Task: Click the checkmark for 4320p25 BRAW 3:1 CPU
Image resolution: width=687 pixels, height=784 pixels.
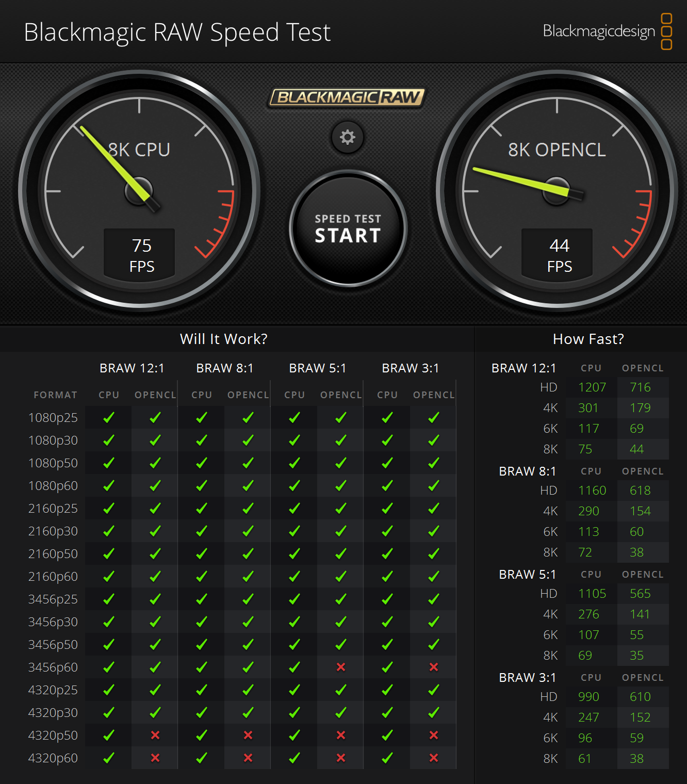Action: pyautogui.click(x=387, y=690)
